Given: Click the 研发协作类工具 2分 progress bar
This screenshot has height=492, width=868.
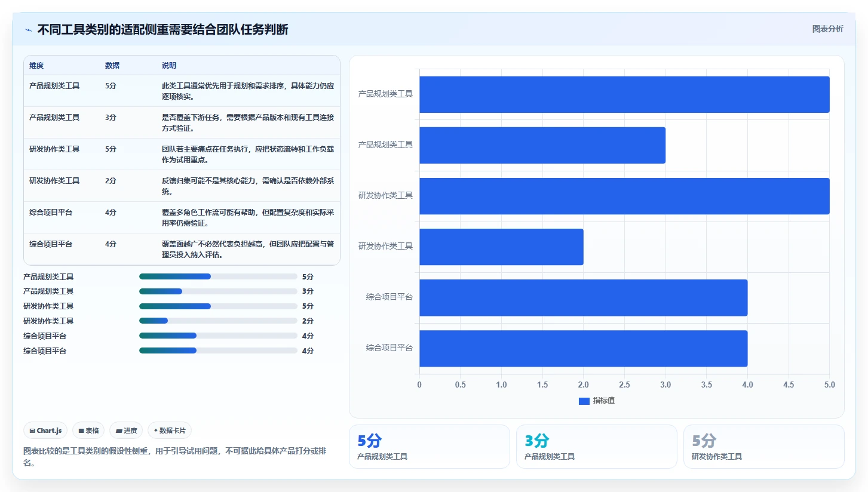Looking at the screenshot, I should pyautogui.click(x=218, y=321).
